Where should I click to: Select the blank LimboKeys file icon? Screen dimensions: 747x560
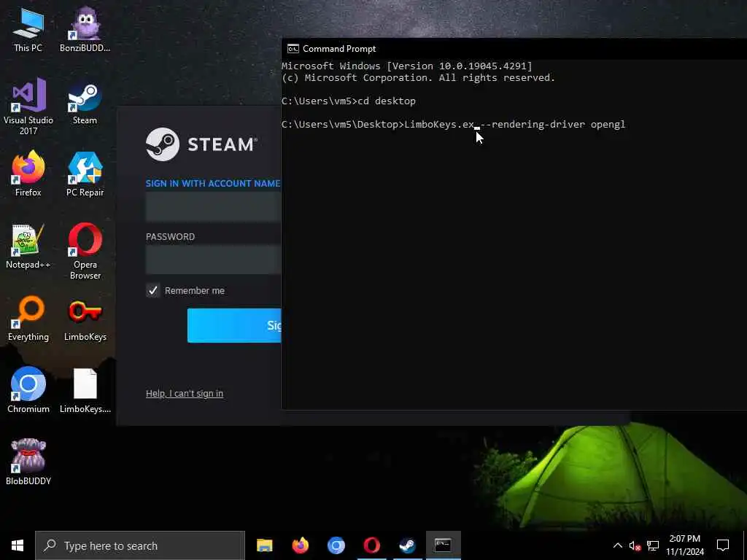click(85, 390)
